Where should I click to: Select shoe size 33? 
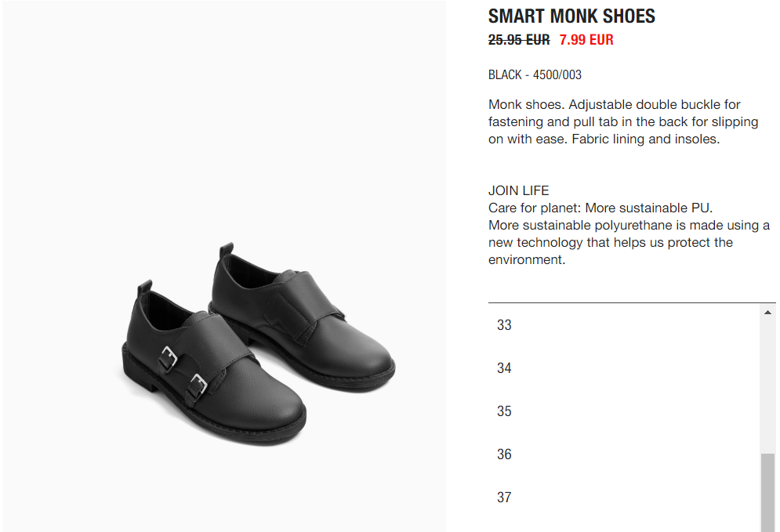click(624, 325)
